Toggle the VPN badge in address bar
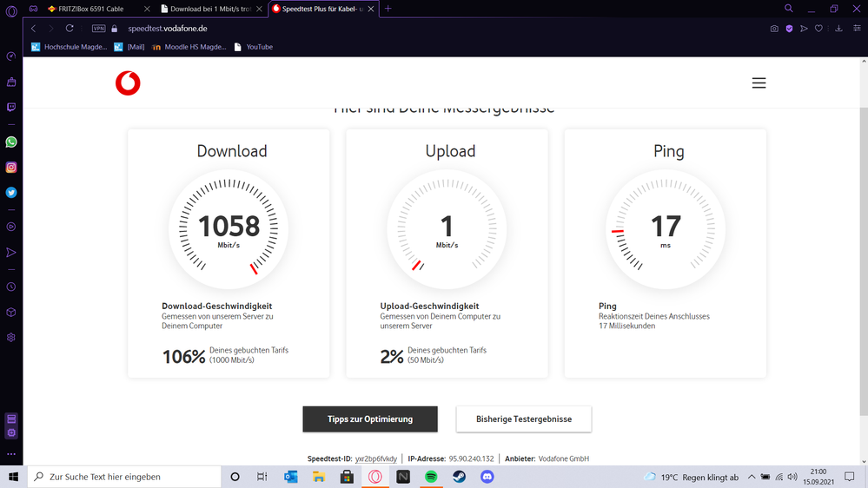The width and height of the screenshot is (868, 488). 98,28
